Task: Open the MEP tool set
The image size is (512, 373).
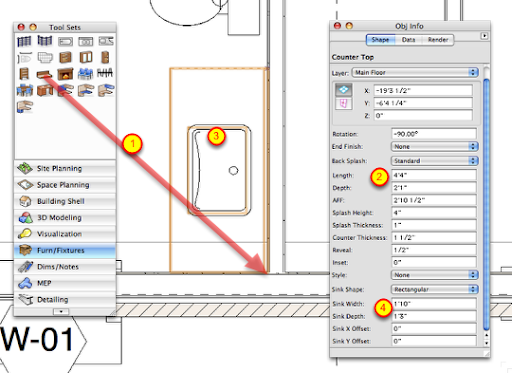Action: pos(65,283)
